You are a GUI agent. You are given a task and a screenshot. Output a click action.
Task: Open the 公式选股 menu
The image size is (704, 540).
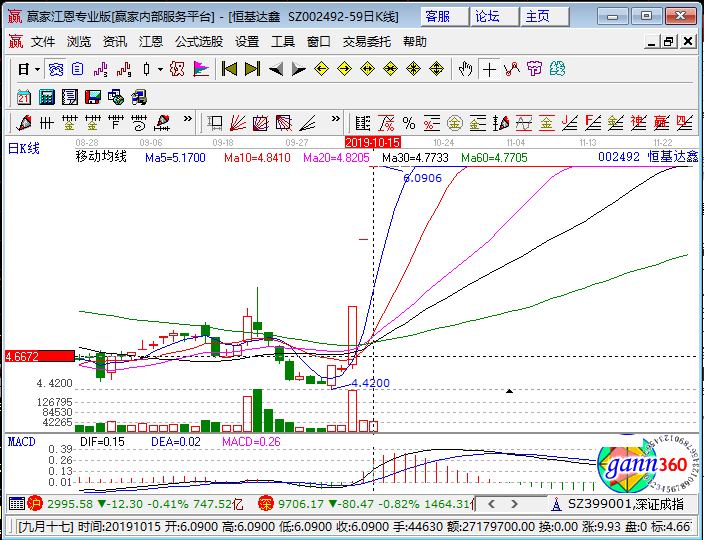click(x=199, y=42)
